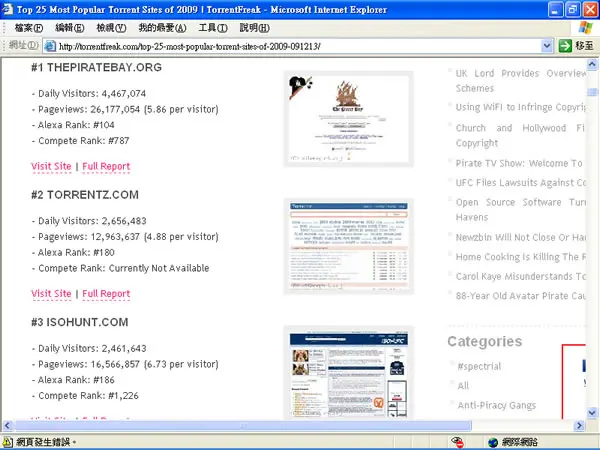The image size is (600, 450).
Task: Click the vertical scrollbar up arrow
Action: pyautogui.click(x=592, y=64)
